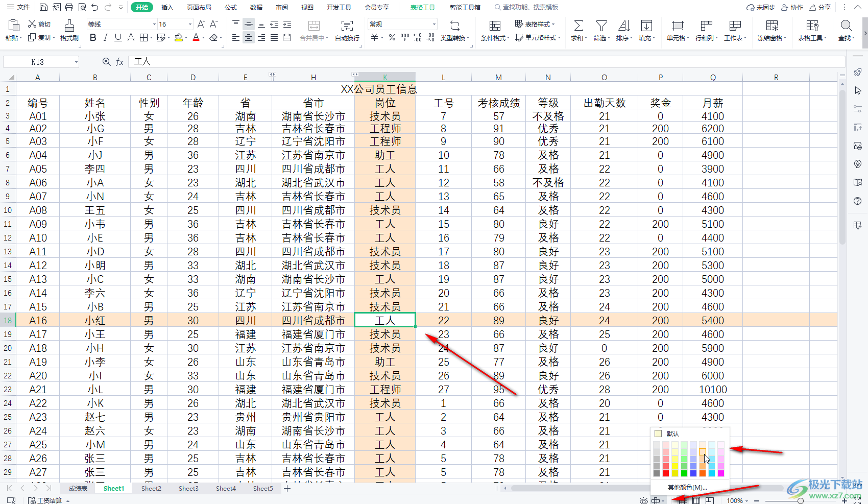The image size is (868, 504).
Task: Switch to the Data (数据) tab
Action: pyautogui.click(x=256, y=7)
